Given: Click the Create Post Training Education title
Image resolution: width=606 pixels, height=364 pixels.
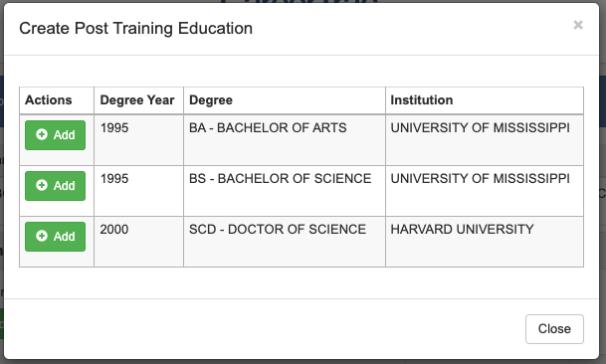Looking at the screenshot, I should pyautogui.click(x=135, y=29).
